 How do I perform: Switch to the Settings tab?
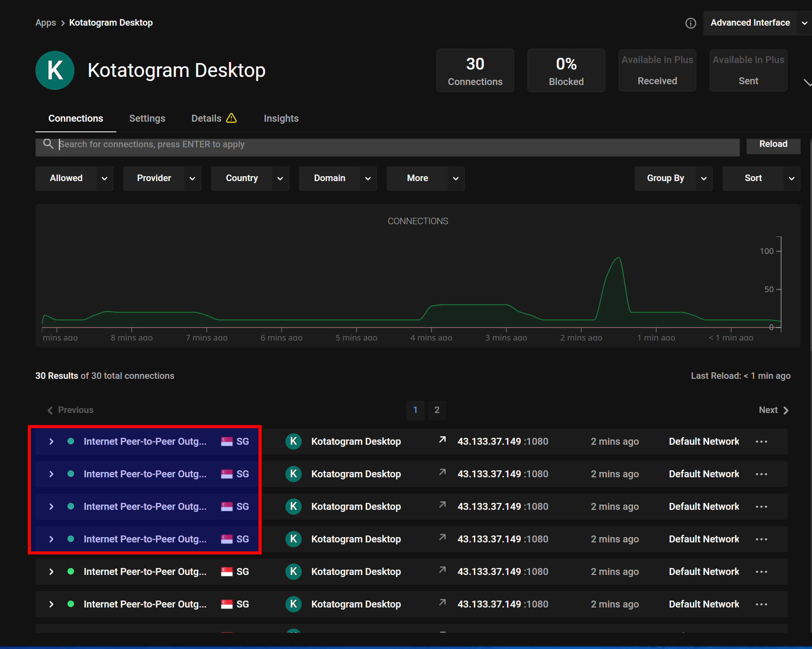pos(147,118)
